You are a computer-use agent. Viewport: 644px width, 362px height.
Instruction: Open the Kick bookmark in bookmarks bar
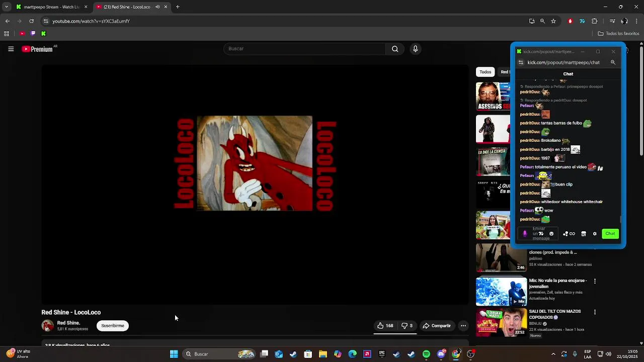pyautogui.click(x=43, y=34)
